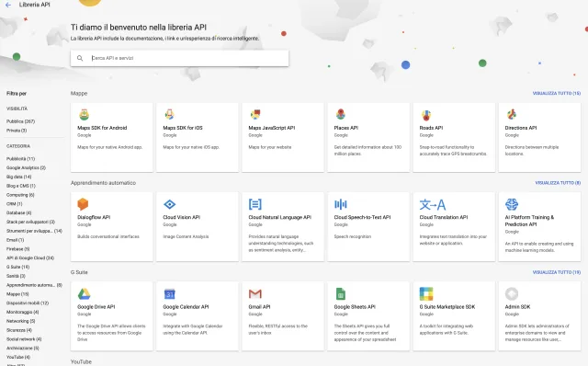Click the Maps JavaScript API icon
Image resolution: width=588 pixels, height=366 pixels.
click(255, 114)
